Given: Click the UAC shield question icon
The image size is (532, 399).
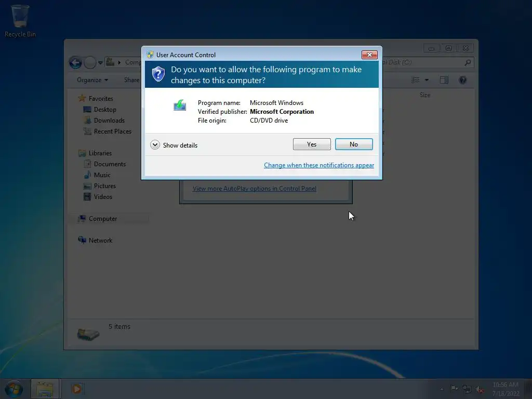Looking at the screenshot, I should [x=158, y=74].
